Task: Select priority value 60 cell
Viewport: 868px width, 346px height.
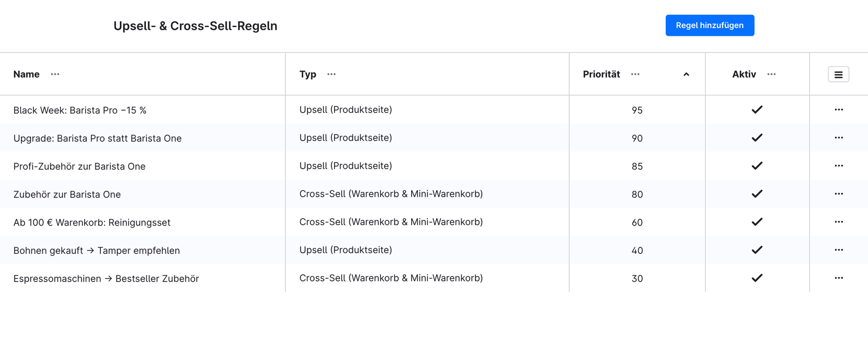Action: click(637, 222)
